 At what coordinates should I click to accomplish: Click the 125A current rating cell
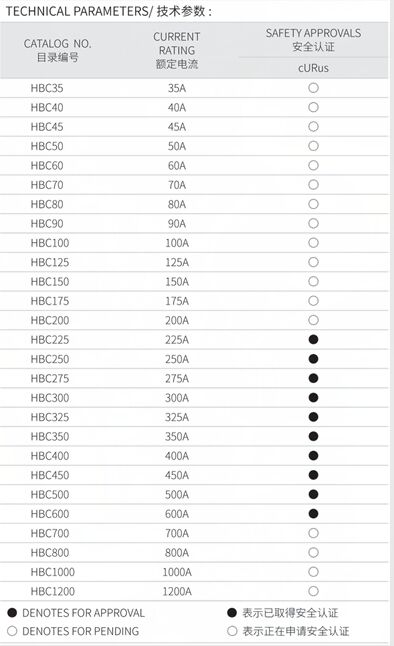[x=177, y=262]
